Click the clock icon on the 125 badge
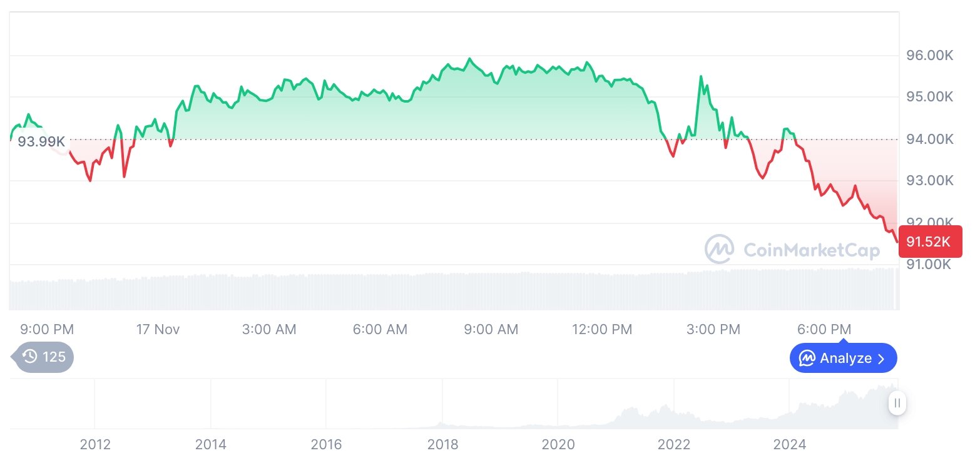This screenshot has height=458, width=980. point(29,357)
